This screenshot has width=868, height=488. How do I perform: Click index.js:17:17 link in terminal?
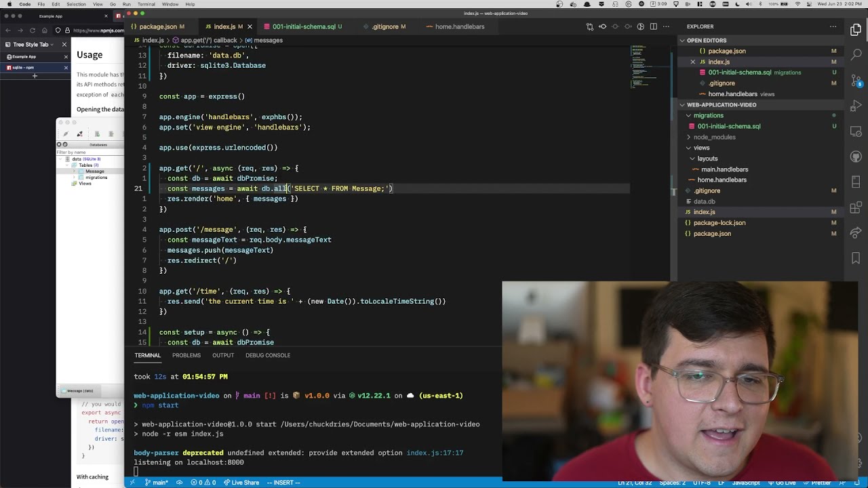pyautogui.click(x=435, y=453)
